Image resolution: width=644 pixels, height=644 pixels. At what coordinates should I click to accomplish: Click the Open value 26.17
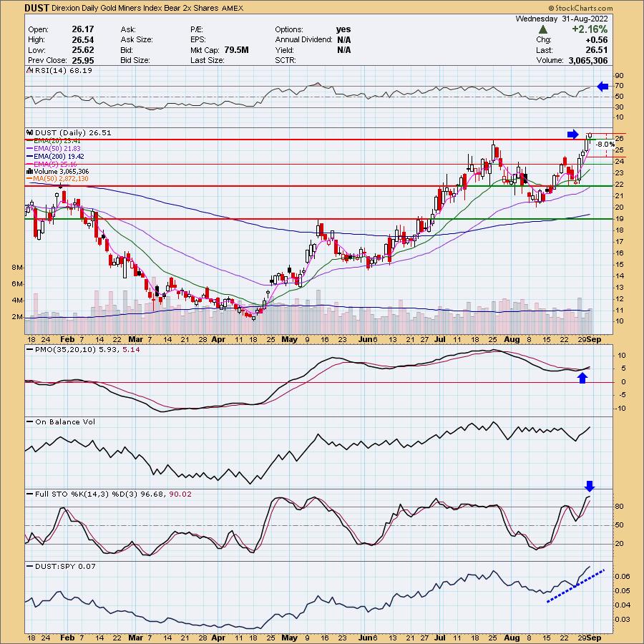[x=82, y=29]
